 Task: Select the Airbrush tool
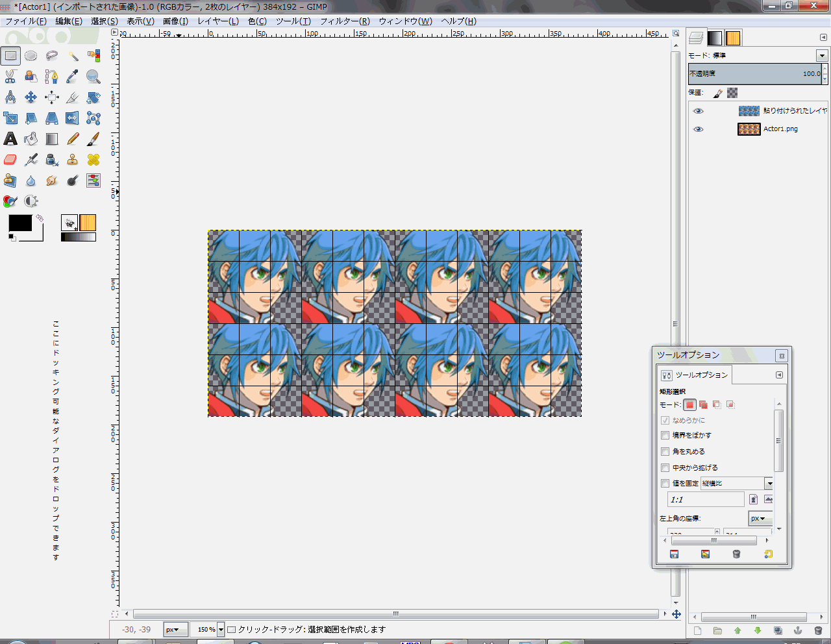point(31,160)
